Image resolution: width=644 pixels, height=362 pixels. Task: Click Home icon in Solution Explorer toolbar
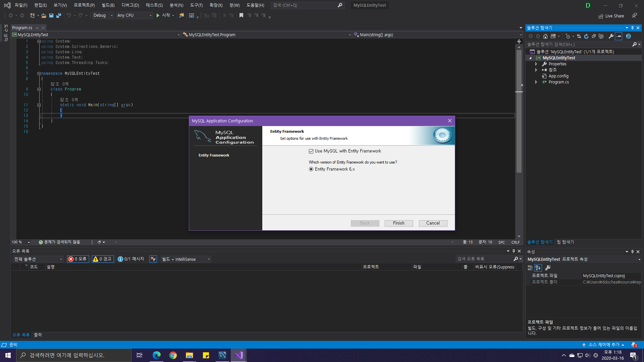(x=545, y=36)
